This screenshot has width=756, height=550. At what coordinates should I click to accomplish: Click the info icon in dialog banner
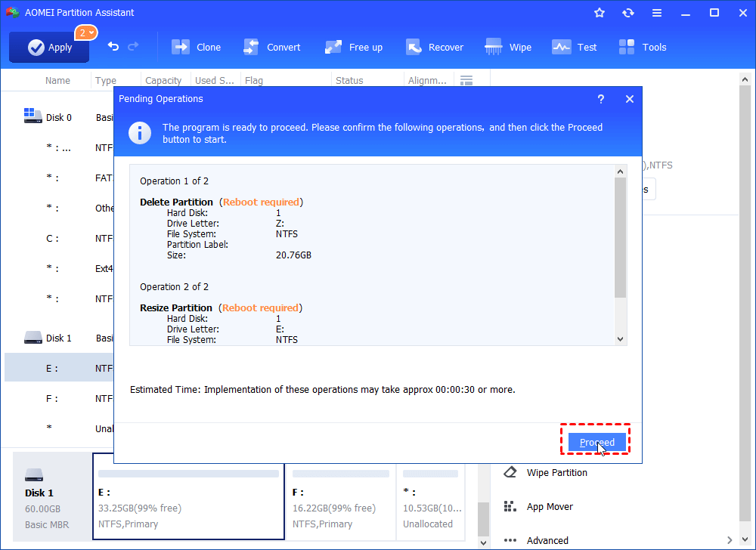point(140,134)
